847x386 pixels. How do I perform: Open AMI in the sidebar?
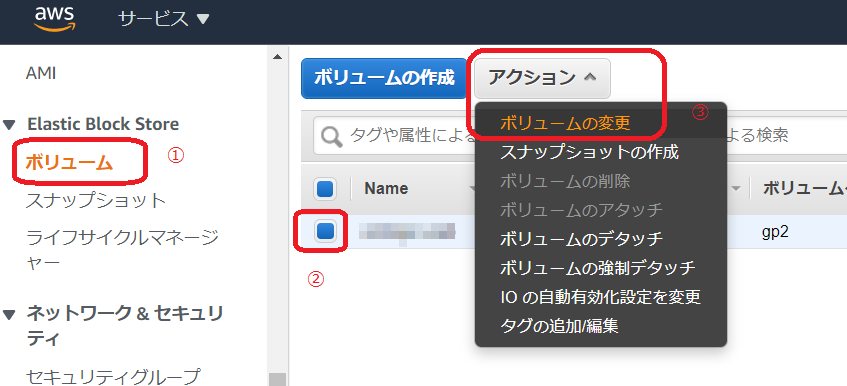(41, 73)
